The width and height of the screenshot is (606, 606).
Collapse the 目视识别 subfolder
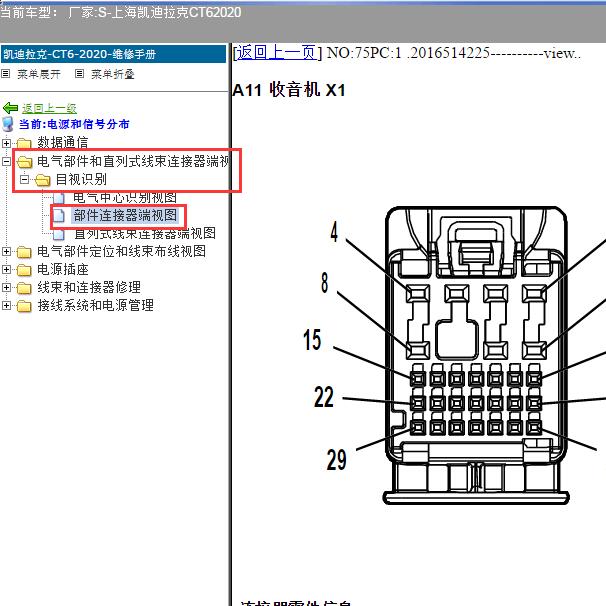click(x=24, y=179)
